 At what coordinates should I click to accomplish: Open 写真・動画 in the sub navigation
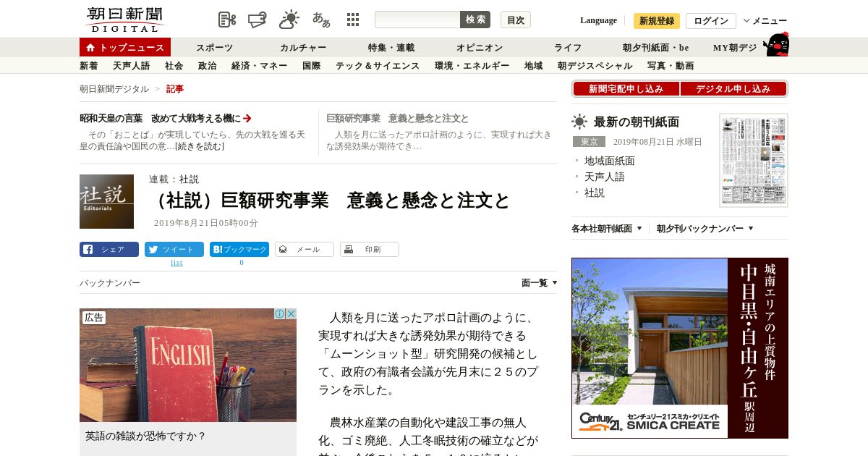coord(671,66)
